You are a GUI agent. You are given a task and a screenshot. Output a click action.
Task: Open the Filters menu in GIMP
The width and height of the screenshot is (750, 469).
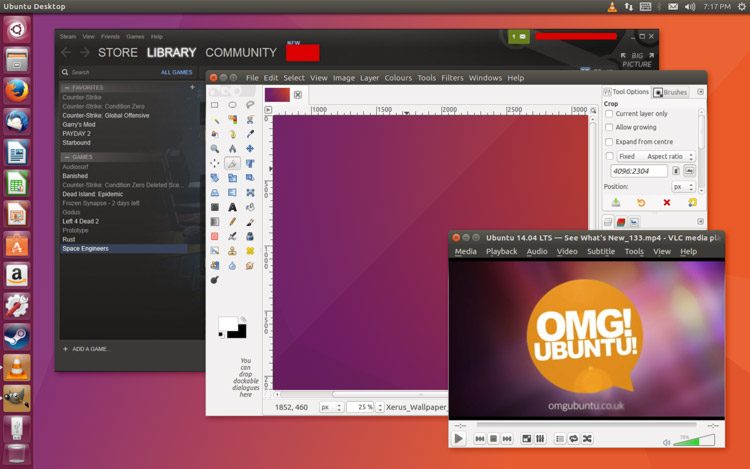pyautogui.click(x=452, y=78)
